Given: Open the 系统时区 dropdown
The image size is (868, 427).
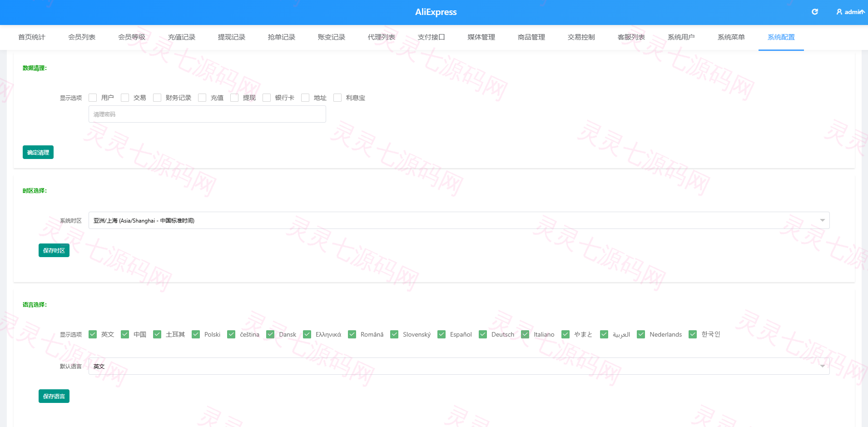Looking at the screenshot, I should [x=459, y=220].
